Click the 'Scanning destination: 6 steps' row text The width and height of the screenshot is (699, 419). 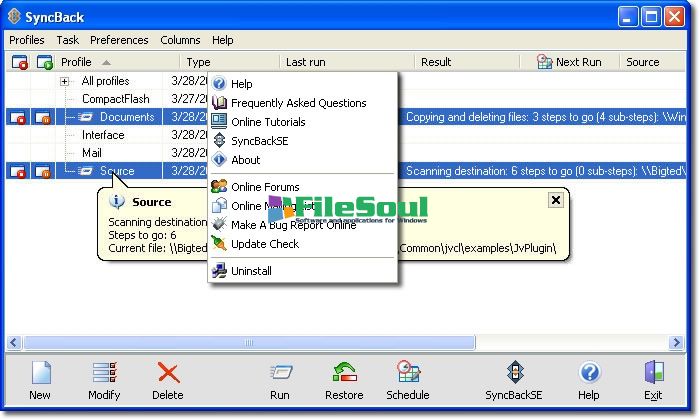pos(546,171)
